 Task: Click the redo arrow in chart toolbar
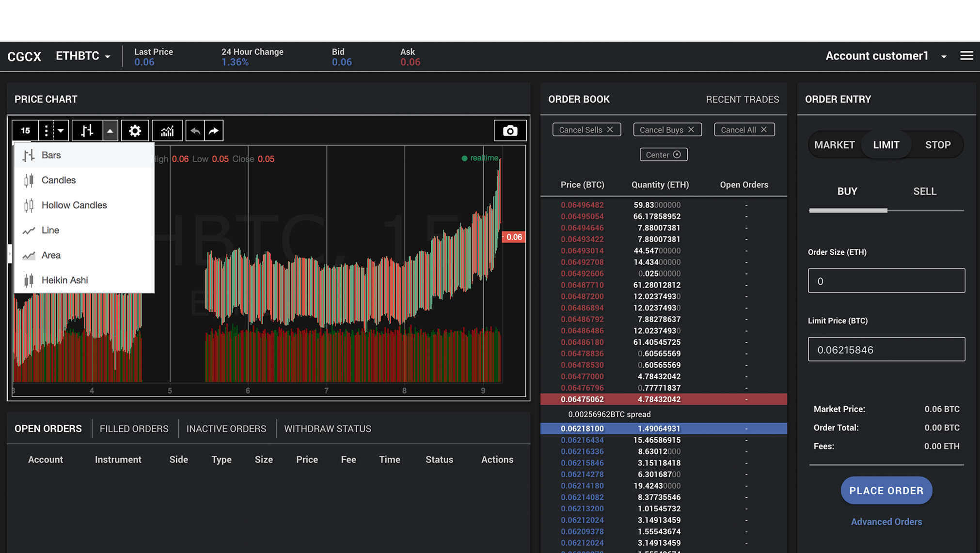(214, 131)
